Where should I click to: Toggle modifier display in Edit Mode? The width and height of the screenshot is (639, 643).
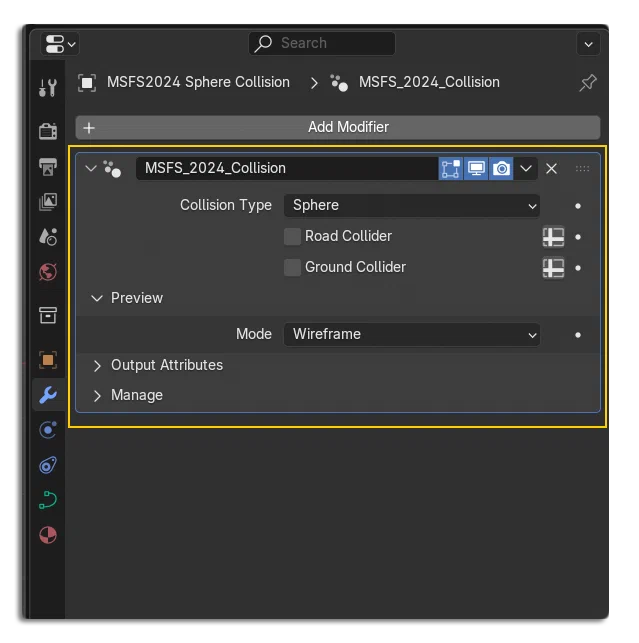[451, 169]
